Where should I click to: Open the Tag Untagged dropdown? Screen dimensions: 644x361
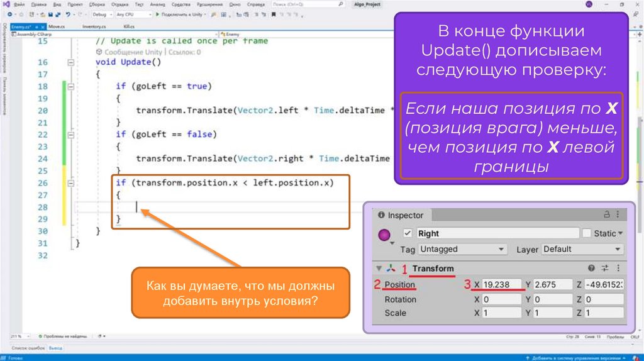tap(462, 249)
